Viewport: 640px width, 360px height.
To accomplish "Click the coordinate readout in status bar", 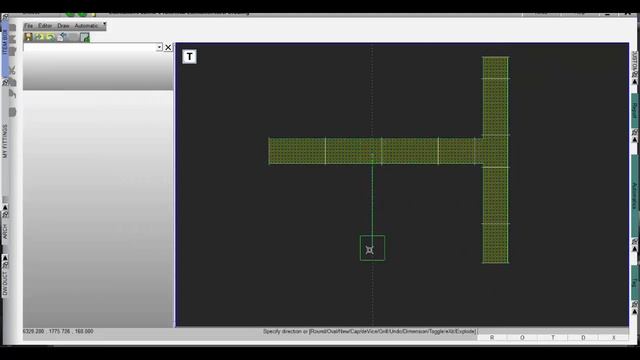I will pos(58,331).
